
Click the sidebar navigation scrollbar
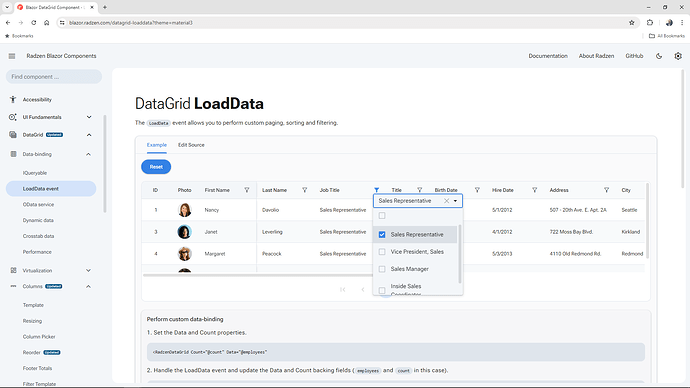click(105, 164)
